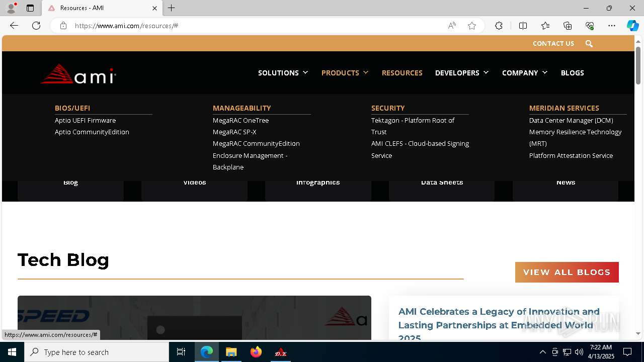
Task: Click CONTACT US in the top bar
Action: 553,44
